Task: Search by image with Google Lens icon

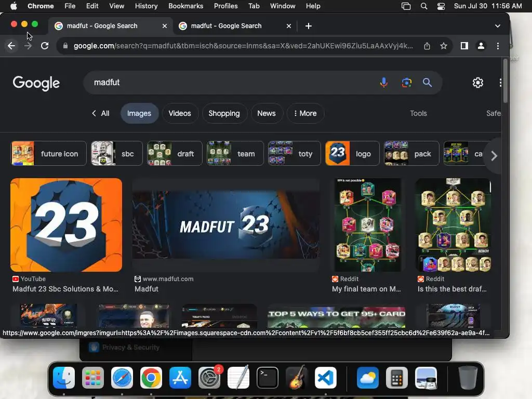Action: [x=406, y=83]
